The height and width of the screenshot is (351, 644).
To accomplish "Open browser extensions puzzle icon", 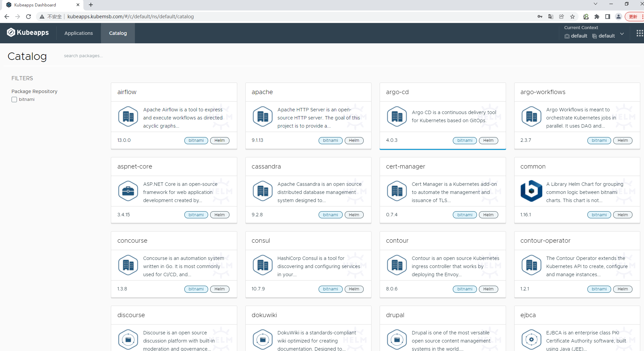I will tap(597, 17).
